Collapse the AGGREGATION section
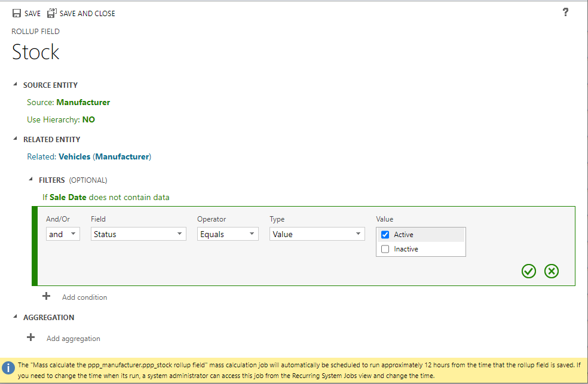 [14, 317]
